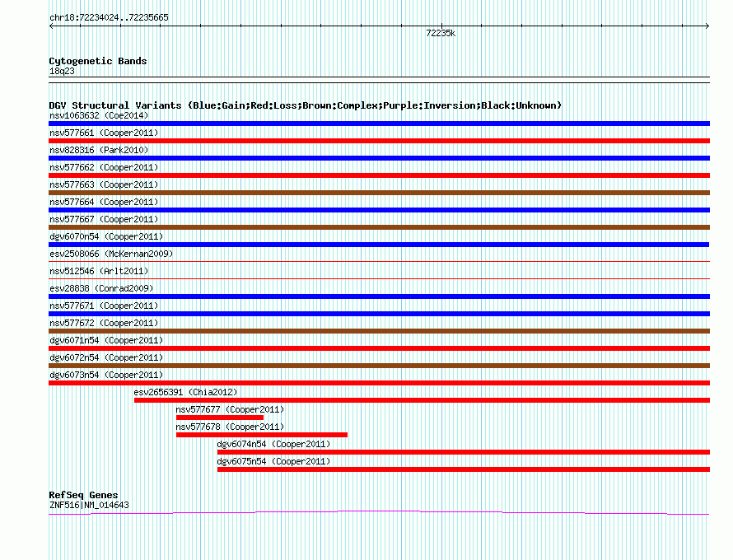The image size is (733, 560).
Task: Select the blue bar for nsv1063632
Action: [379, 124]
